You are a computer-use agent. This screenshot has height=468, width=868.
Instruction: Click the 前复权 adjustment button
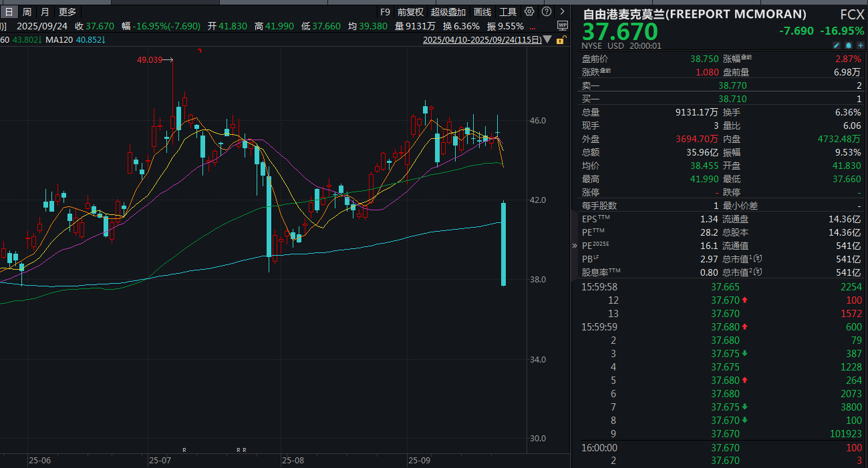coord(410,11)
